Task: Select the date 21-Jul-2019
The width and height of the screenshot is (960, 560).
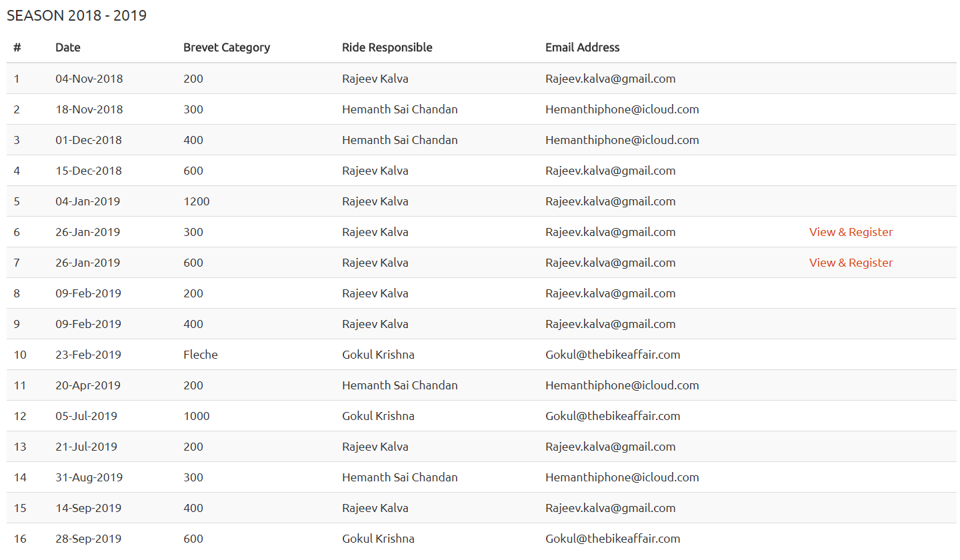Action: point(87,447)
